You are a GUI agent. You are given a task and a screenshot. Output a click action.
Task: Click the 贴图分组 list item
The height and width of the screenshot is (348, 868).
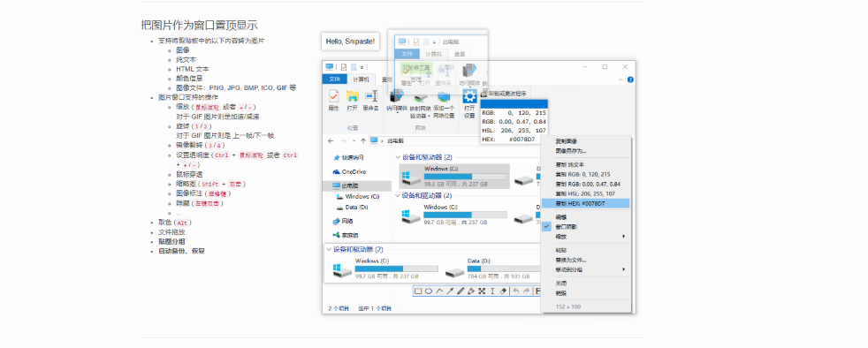pos(171,242)
